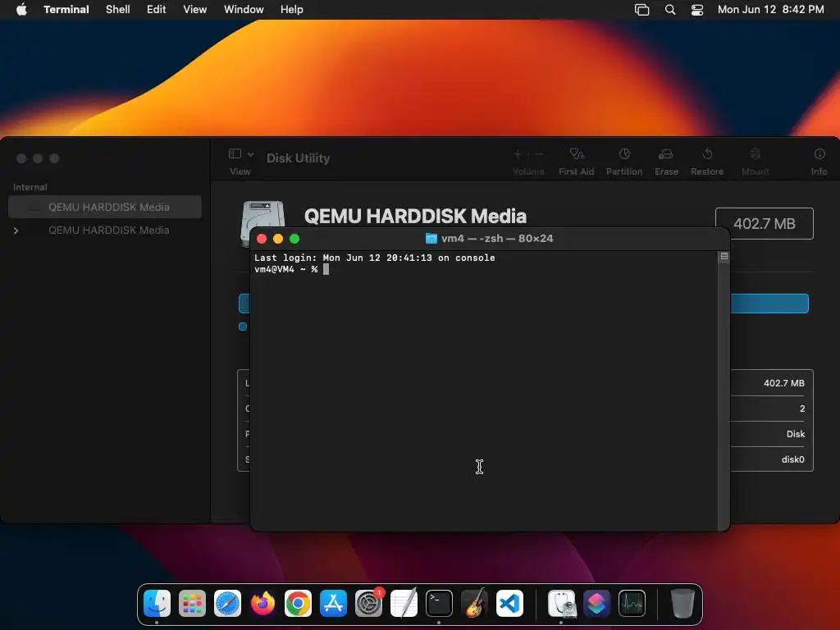Open the View sidebar dropdown in Disk Utility

(241, 154)
